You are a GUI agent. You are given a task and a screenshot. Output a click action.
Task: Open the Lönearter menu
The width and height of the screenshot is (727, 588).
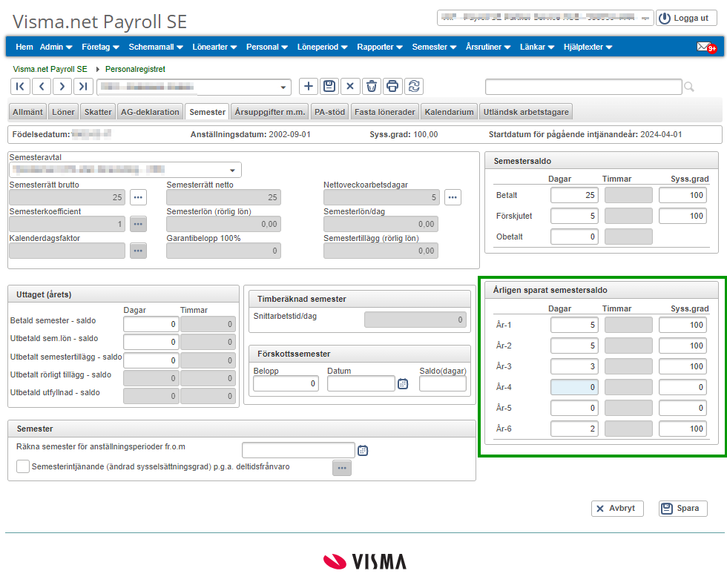(x=214, y=47)
